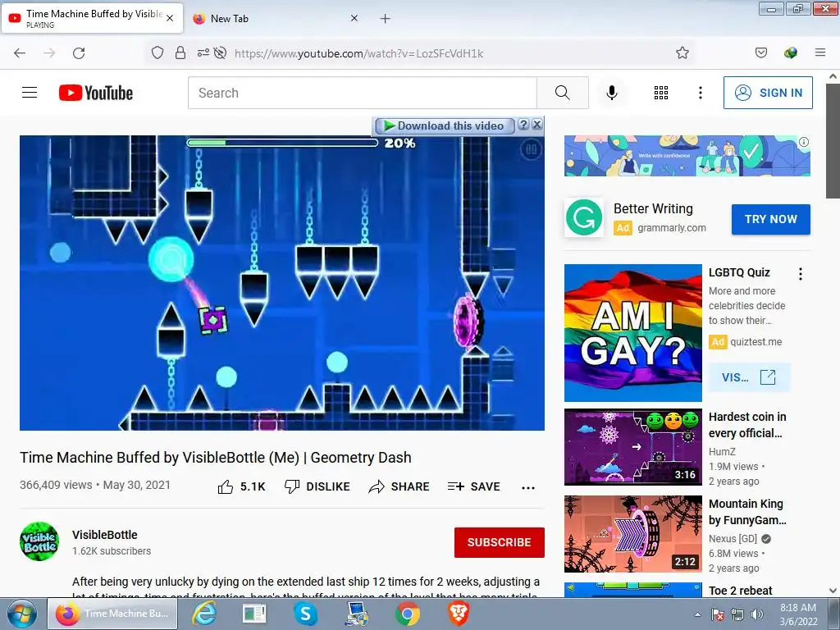Open the YouTube apps grid
The width and height of the screenshot is (840, 630).
(661, 93)
